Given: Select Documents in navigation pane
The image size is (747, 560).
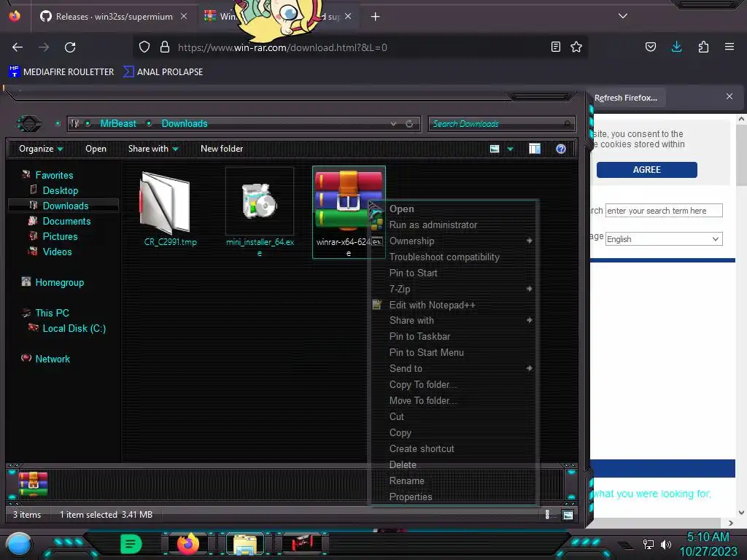Looking at the screenshot, I should (x=66, y=221).
